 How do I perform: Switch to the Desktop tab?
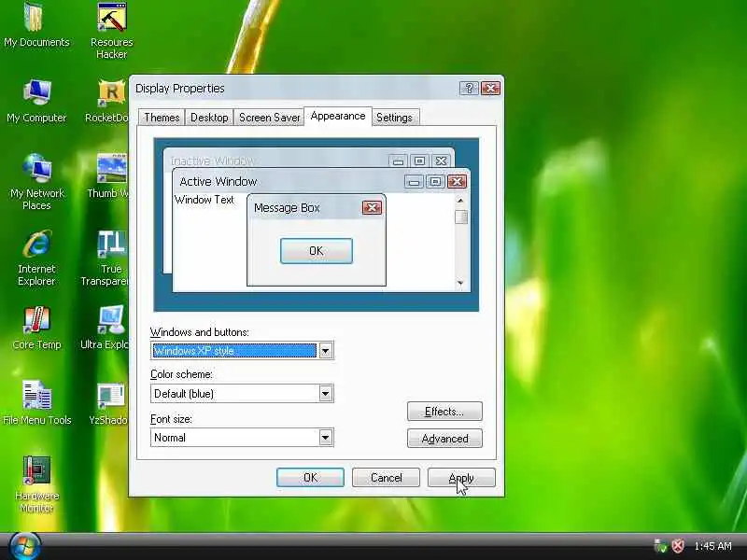209,118
